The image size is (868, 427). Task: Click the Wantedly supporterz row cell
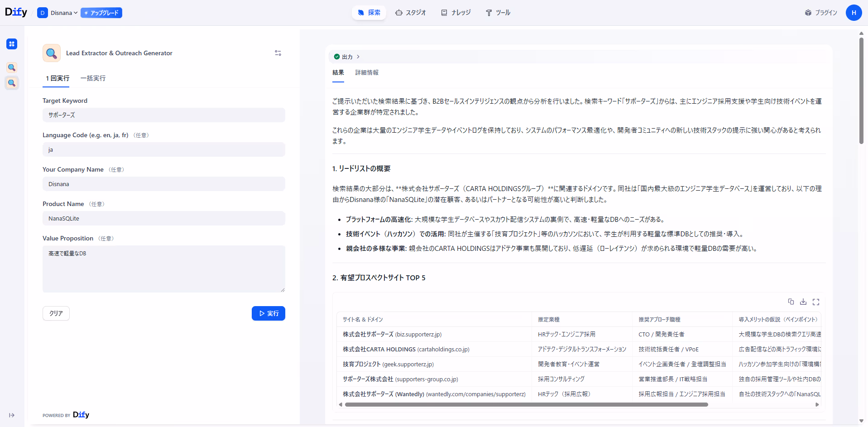pyautogui.click(x=434, y=394)
